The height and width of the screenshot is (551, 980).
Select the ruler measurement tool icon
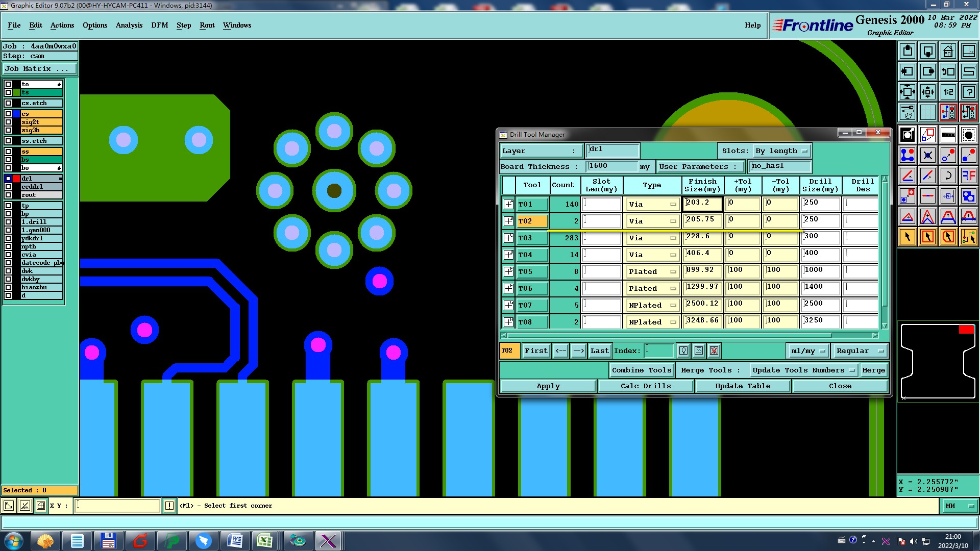(948, 135)
